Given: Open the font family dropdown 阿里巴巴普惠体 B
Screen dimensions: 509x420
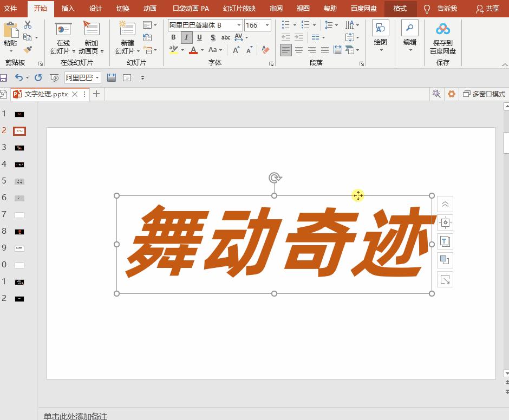Looking at the screenshot, I should click(238, 25).
